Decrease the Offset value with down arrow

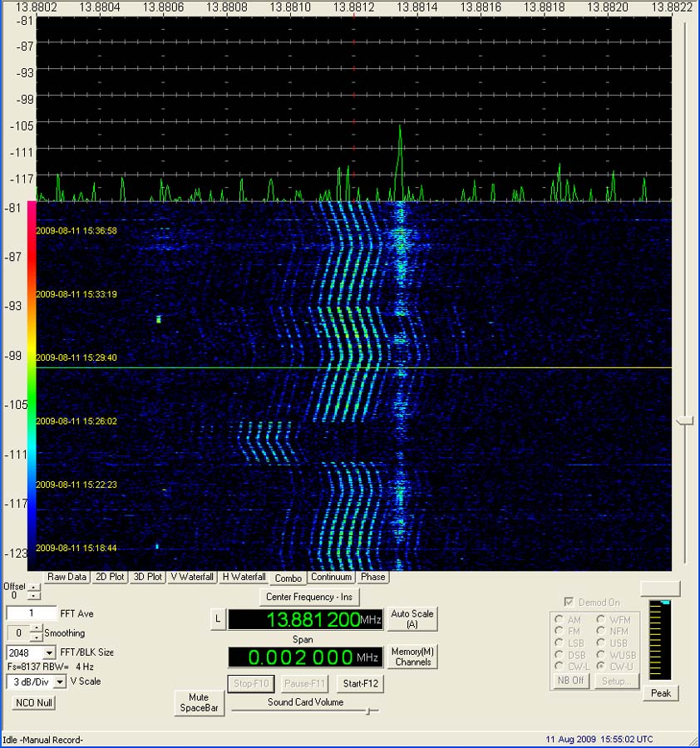tap(34, 596)
